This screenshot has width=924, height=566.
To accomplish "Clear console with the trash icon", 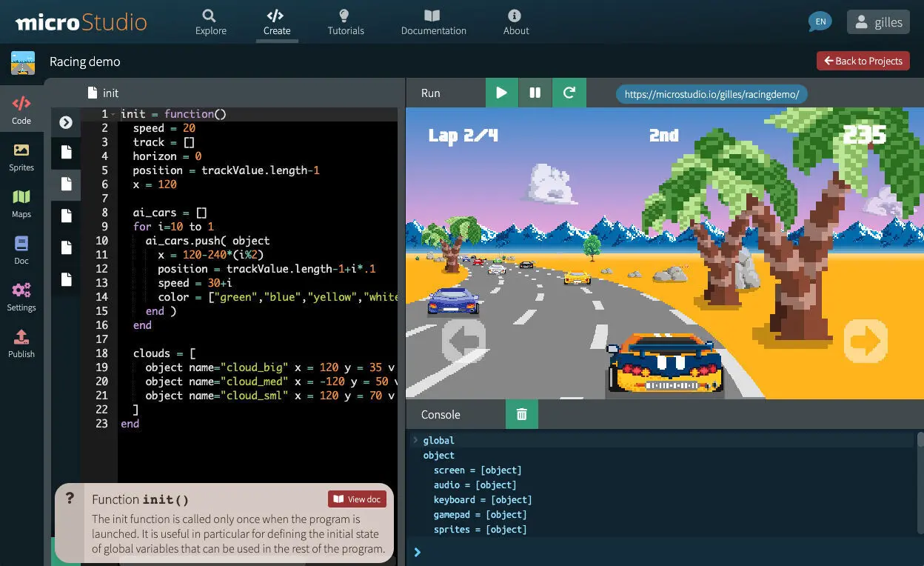I will tap(521, 415).
